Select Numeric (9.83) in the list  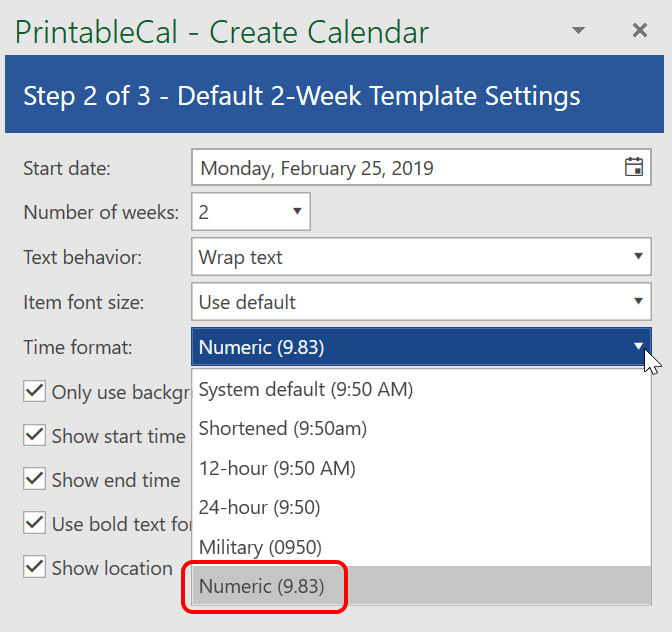pyautogui.click(x=262, y=587)
